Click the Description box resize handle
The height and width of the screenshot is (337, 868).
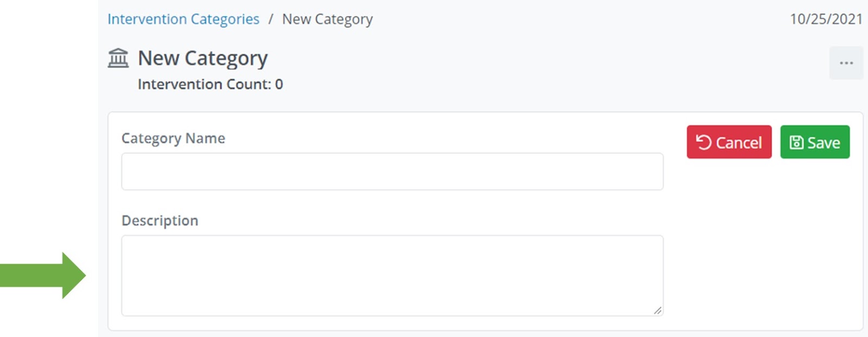pos(658,310)
